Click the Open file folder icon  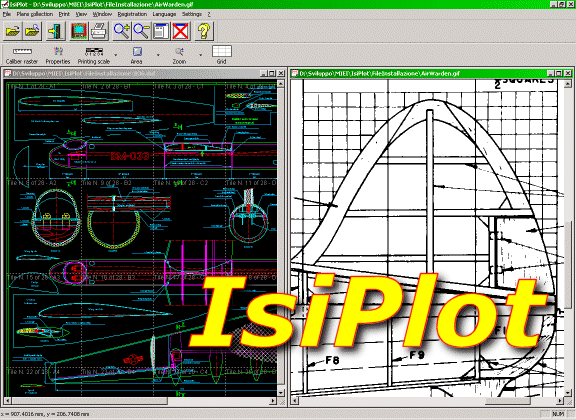(13, 31)
